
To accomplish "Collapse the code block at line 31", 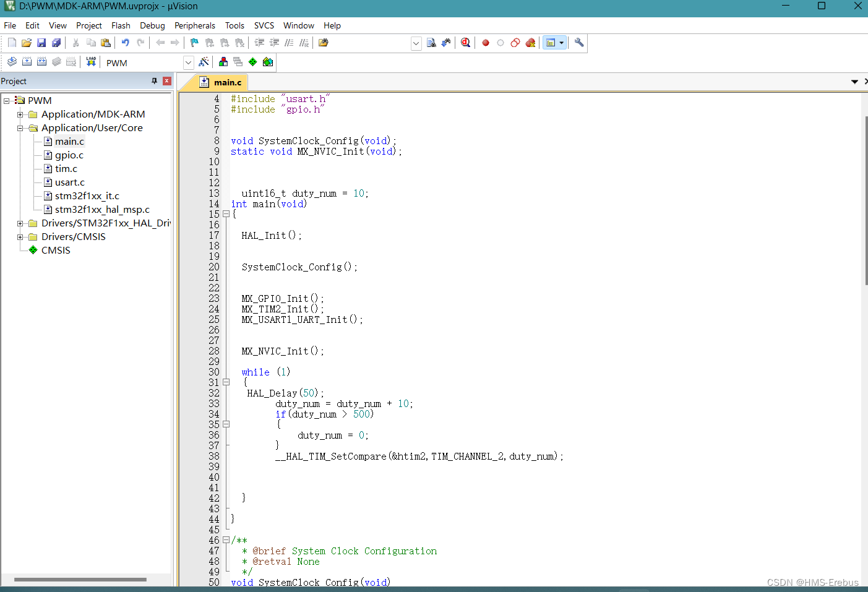I will coord(226,382).
